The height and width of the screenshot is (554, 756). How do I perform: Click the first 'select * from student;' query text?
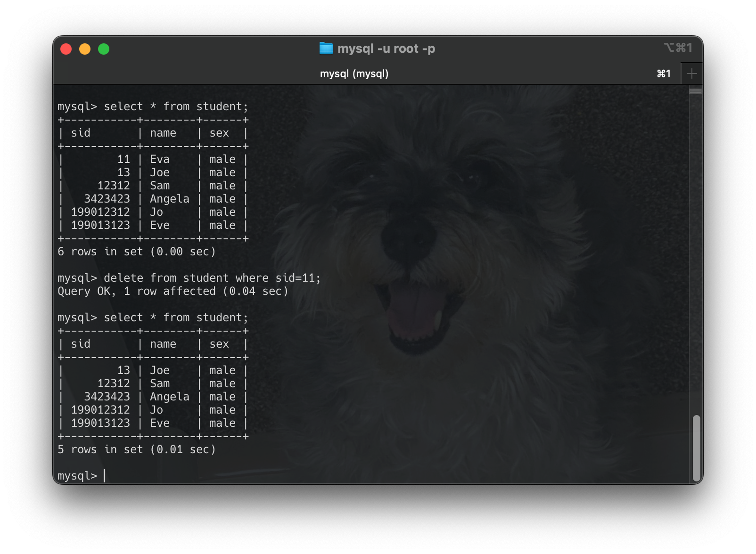point(176,106)
